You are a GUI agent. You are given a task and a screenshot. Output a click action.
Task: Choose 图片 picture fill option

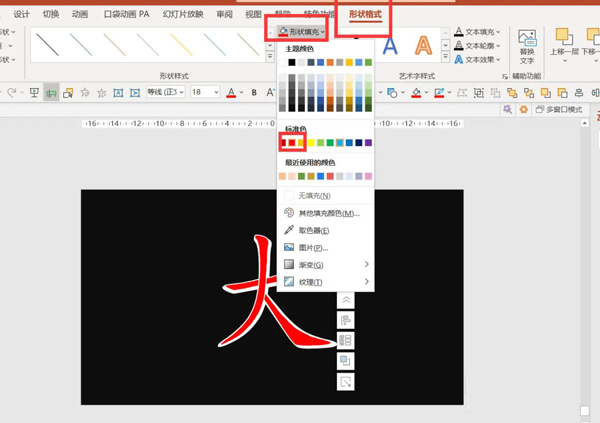pyautogui.click(x=313, y=247)
